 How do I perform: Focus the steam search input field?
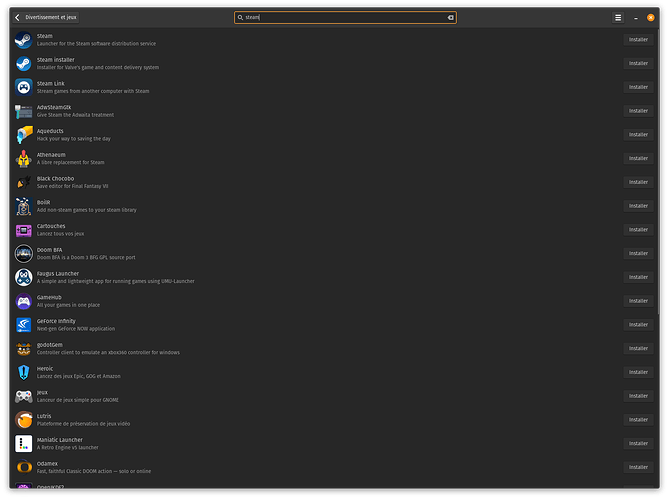[x=340, y=17]
